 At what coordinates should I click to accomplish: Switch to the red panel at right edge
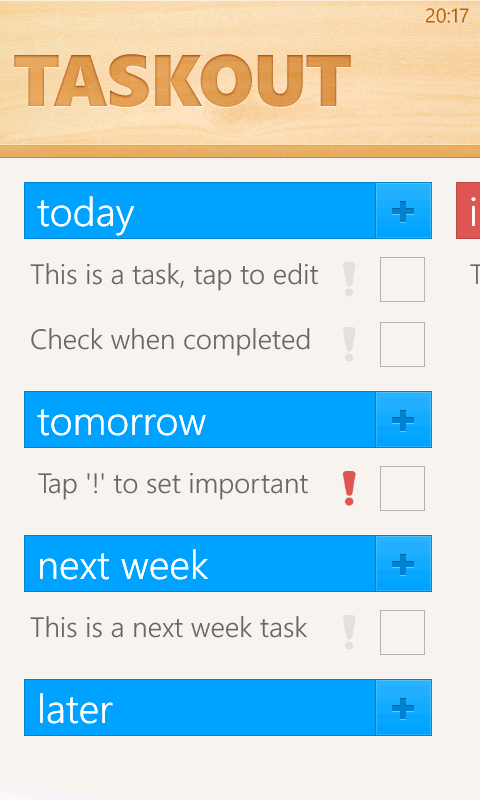468,210
